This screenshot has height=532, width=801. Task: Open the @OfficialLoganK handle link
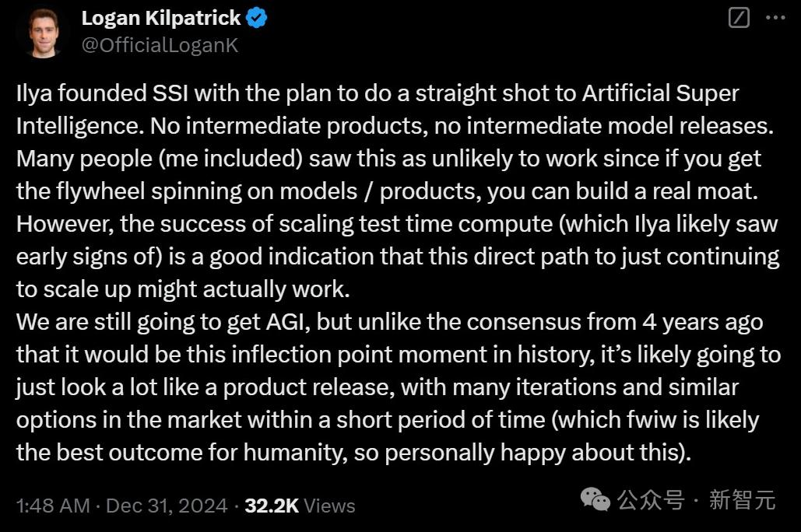click(x=160, y=45)
